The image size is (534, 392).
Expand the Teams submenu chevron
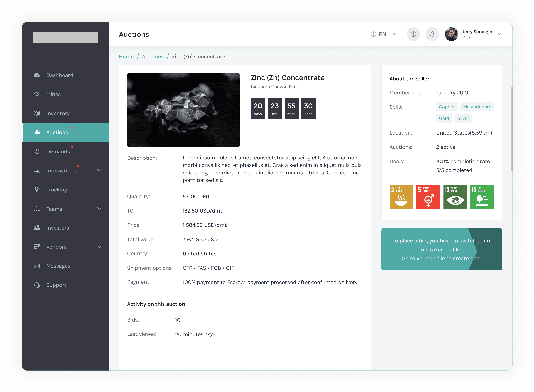click(x=99, y=209)
